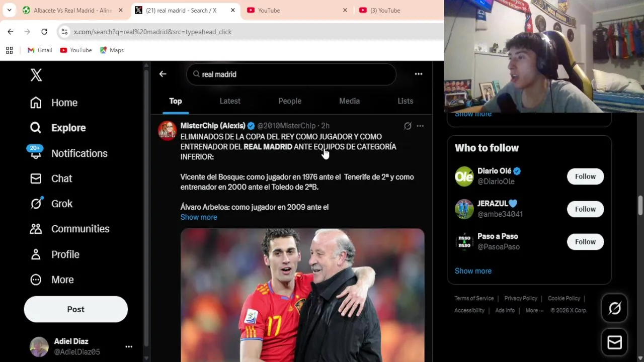Open Cookie Policy link
This screenshot has height=362, width=644.
click(564, 298)
